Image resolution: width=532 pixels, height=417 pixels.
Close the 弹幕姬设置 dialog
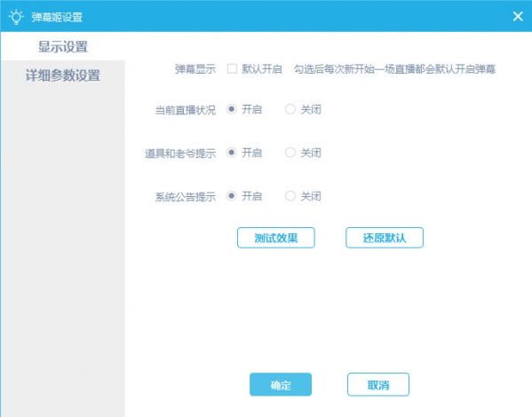(x=518, y=16)
